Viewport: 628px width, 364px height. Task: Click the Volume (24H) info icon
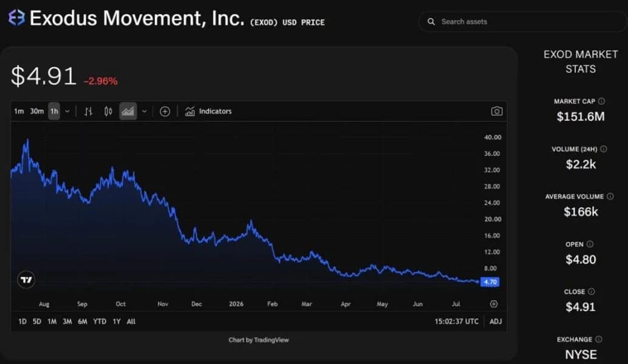click(604, 149)
